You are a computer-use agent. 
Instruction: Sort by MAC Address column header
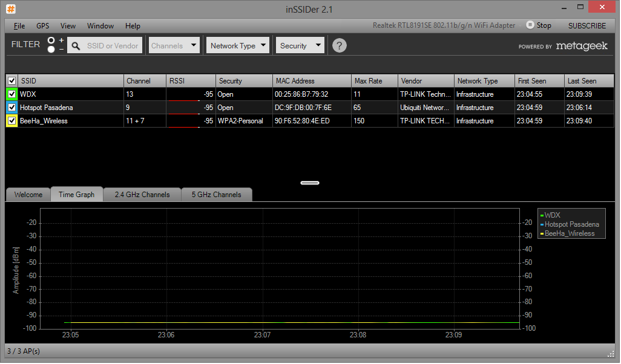(312, 80)
